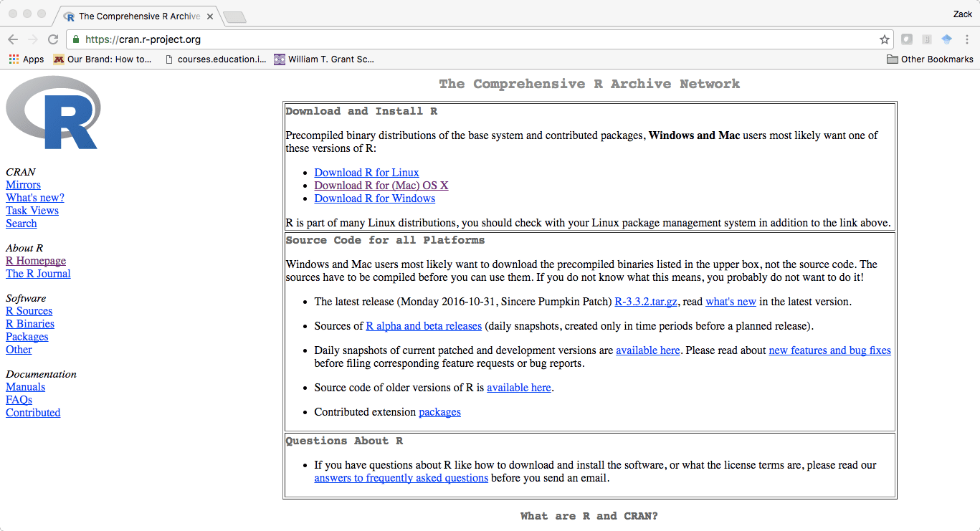The width and height of the screenshot is (980, 531).
Task: Open 'R alpha and beta releases' link
Action: click(x=424, y=326)
